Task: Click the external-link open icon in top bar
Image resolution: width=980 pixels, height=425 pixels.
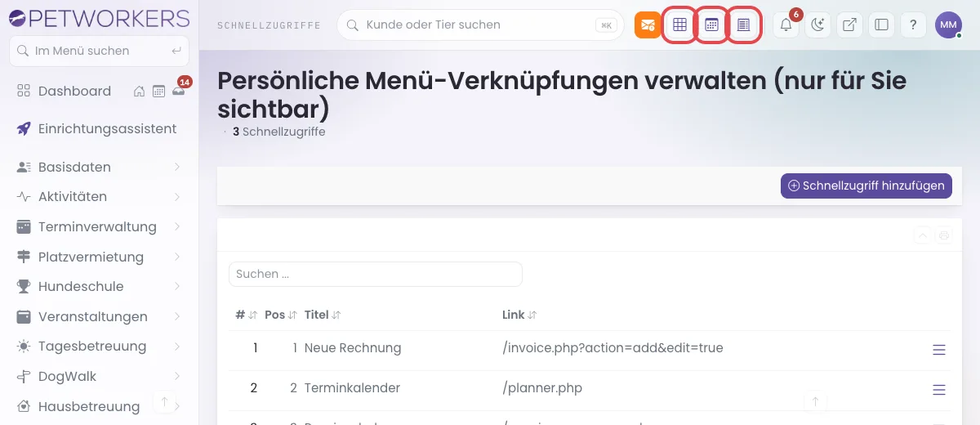Action: pos(849,25)
